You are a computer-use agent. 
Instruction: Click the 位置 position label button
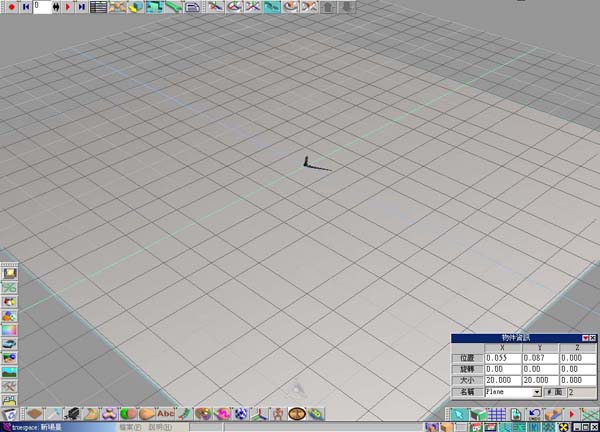467,358
